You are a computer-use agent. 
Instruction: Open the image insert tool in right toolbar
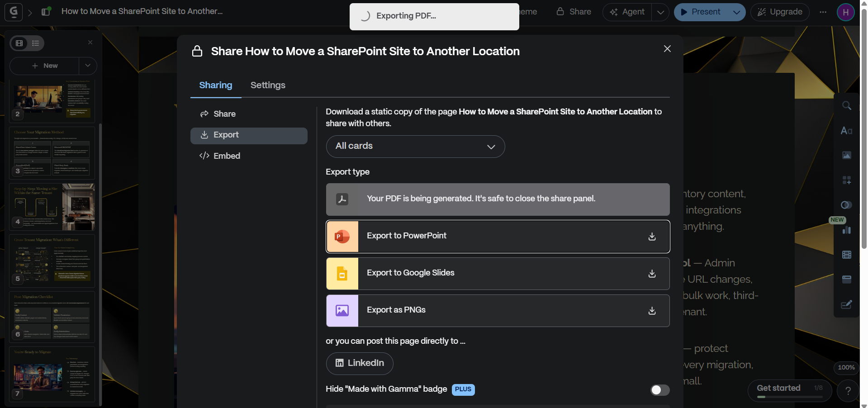coord(847,155)
